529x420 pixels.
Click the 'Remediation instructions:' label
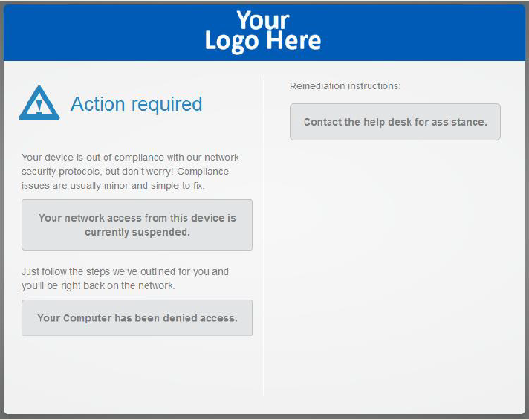345,86
